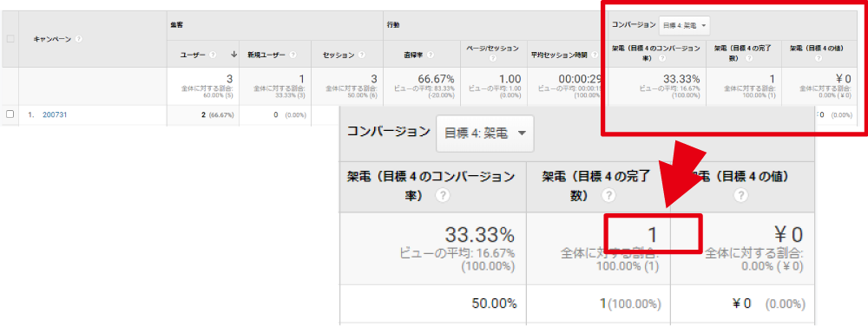This screenshot has height=326, width=868.
Task: Help icon for コンバージョン率 in enlarged inset
Action: tap(442, 196)
